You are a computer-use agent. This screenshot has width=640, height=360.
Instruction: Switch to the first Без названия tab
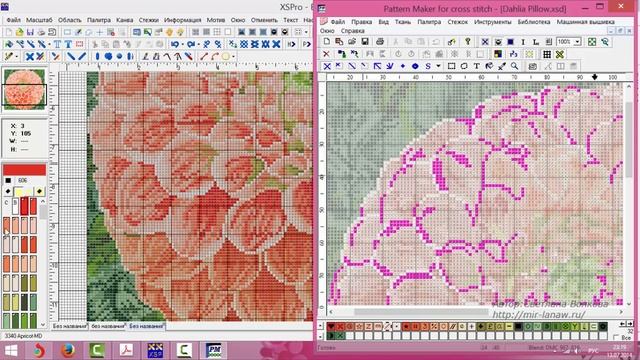click(69, 326)
